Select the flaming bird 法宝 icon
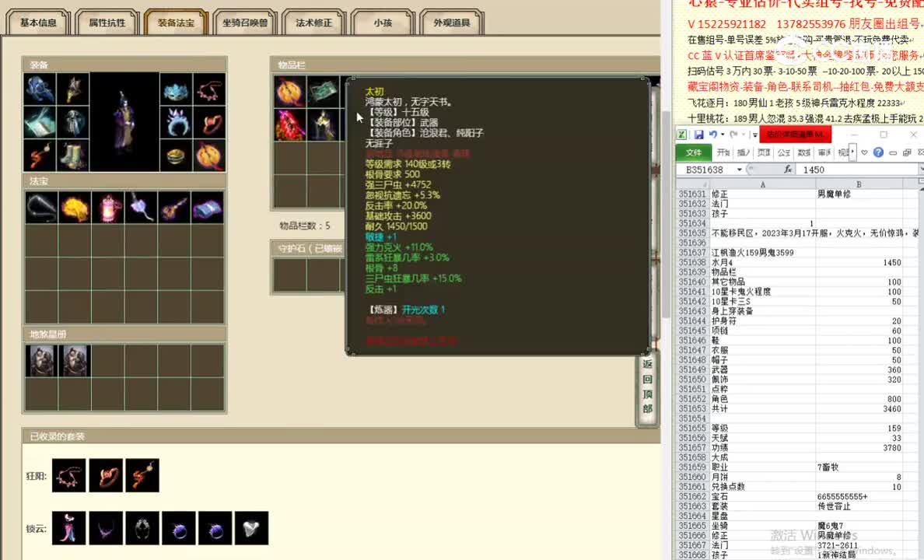The image size is (924, 560). pyautogui.click(x=75, y=207)
